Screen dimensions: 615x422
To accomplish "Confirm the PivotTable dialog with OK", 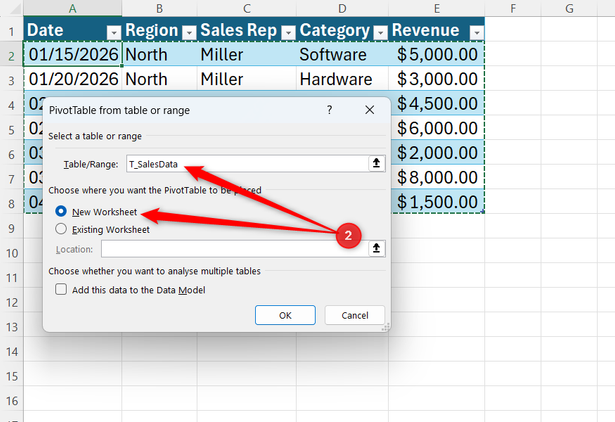I will tap(285, 315).
